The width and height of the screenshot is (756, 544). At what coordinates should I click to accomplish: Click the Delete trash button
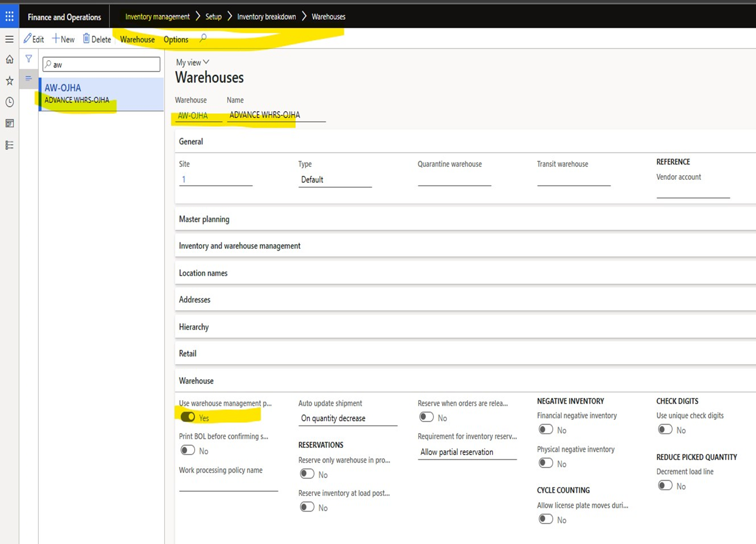click(96, 39)
